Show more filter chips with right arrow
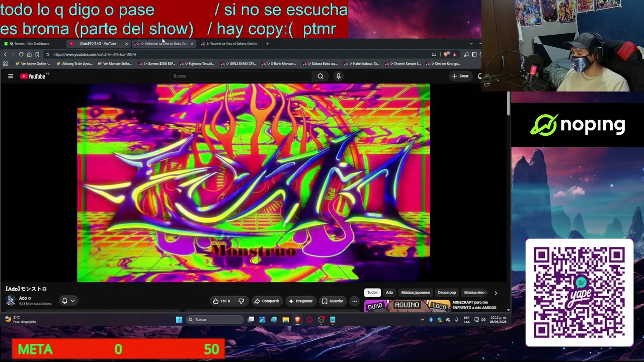Viewport: 644px width, 362px height. [496, 293]
